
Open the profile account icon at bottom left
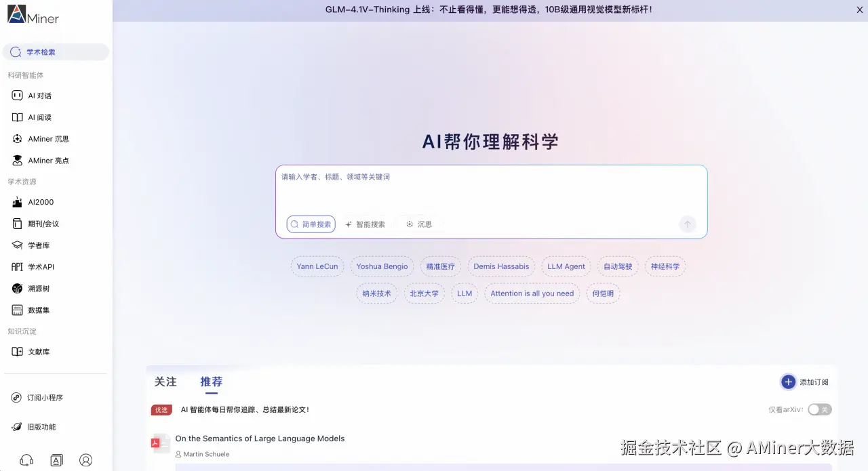pyautogui.click(x=85, y=459)
